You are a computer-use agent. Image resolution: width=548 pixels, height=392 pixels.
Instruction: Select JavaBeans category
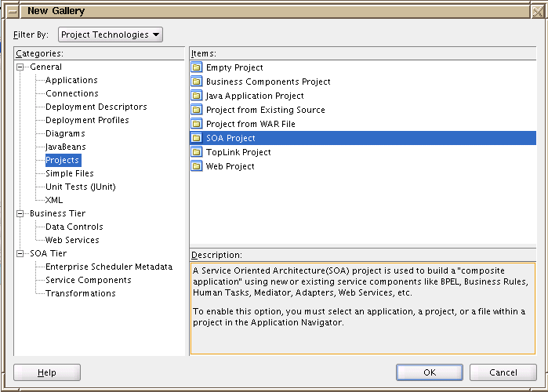(x=65, y=147)
